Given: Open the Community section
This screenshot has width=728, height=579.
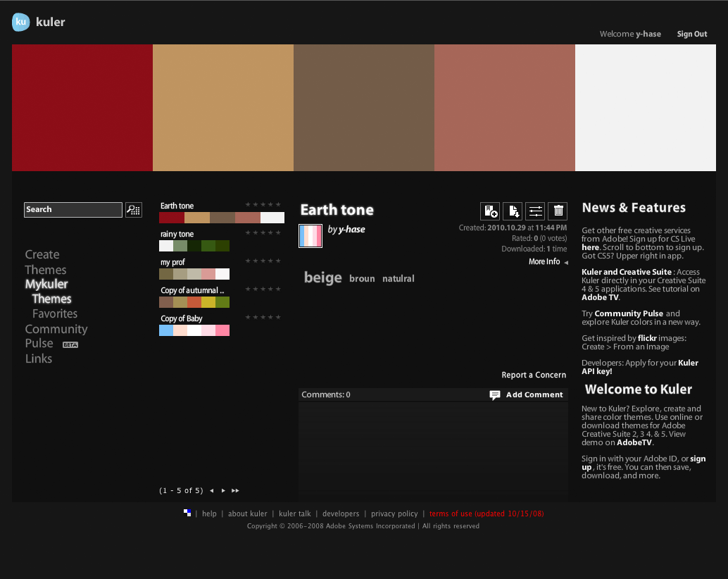Looking at the screenshot, I should pos(56,329).
